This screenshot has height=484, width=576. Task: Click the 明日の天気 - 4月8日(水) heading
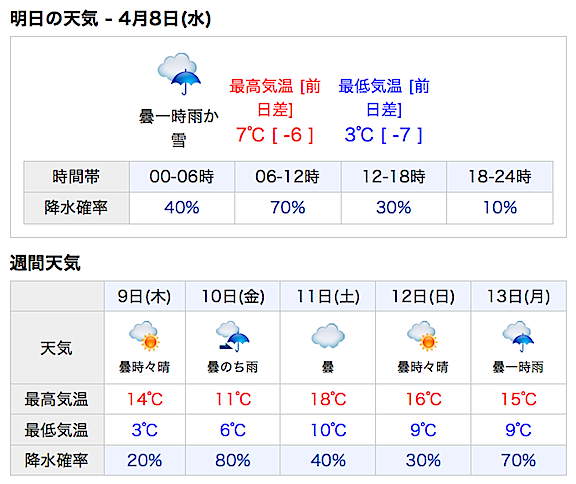click(110, 19)
